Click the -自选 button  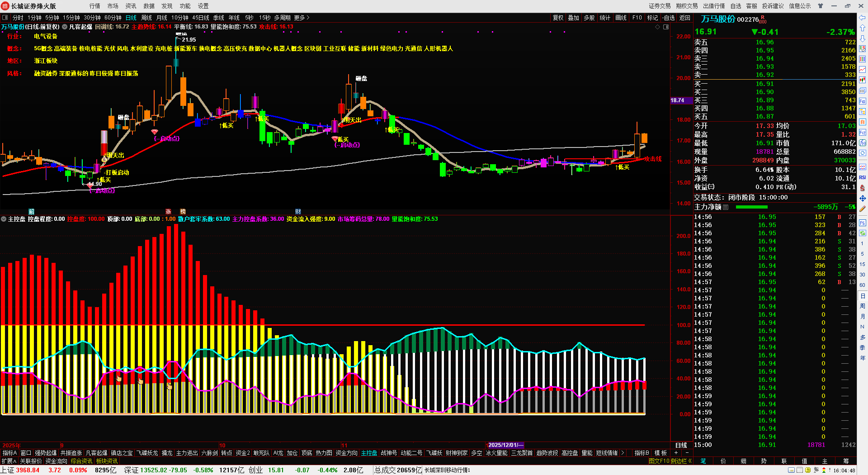[668, 18]
